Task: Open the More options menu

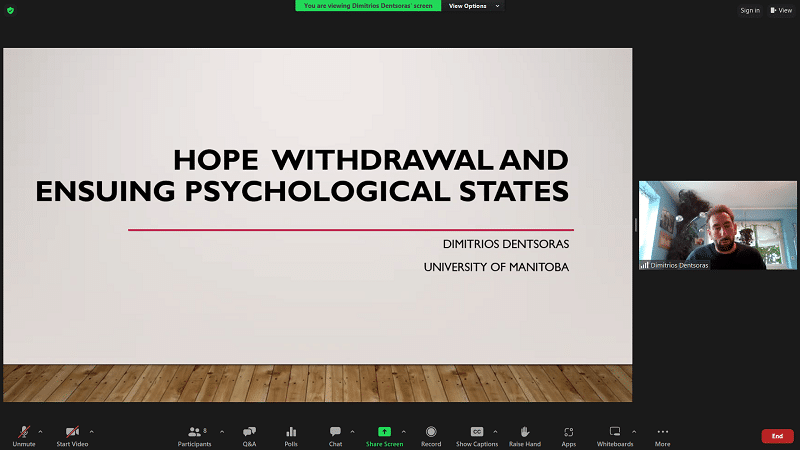Action: 662,434
